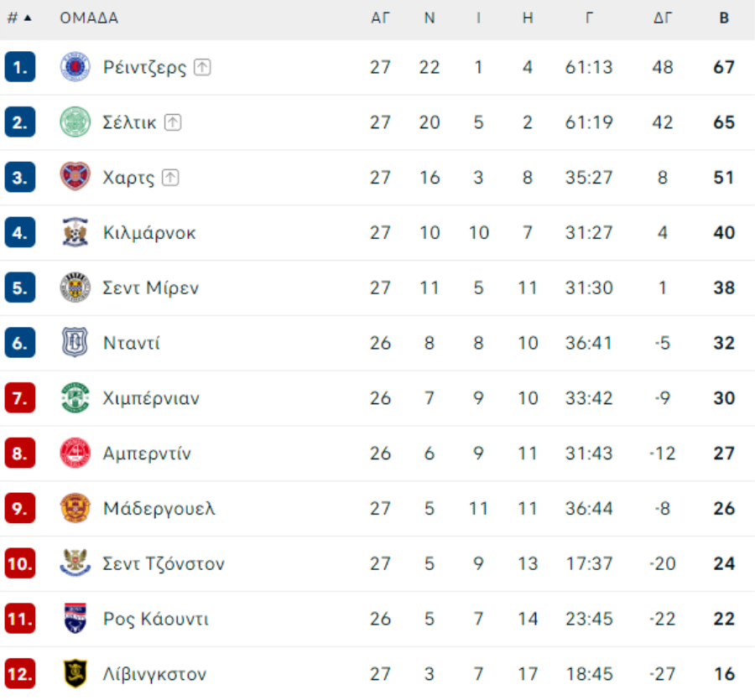Sort table by the # rank column
The width and height of the screenshot is (755, 700).
click(19, 18)
